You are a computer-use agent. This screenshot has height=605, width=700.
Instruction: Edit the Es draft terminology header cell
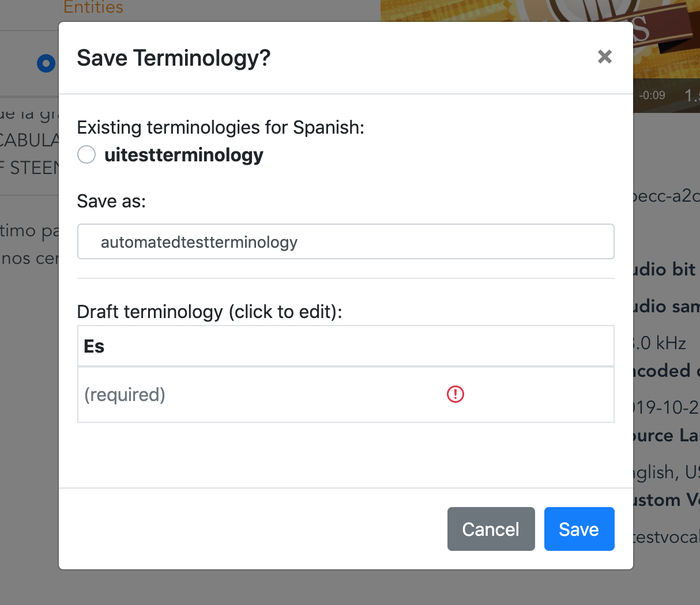coord(345,346)
